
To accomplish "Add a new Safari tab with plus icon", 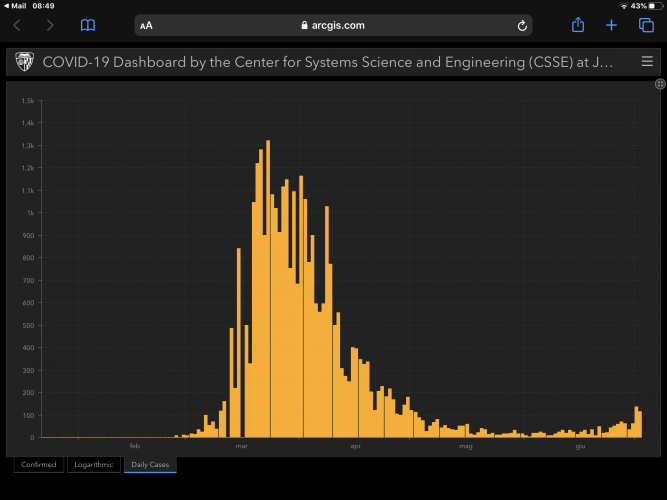I will point(612,25).
